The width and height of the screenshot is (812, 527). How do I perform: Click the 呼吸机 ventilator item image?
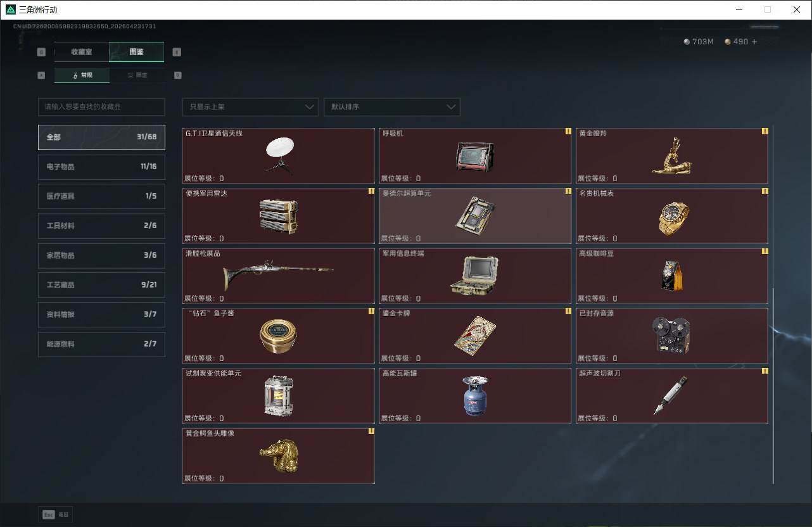pyautogui.click(x=475, y=156)
